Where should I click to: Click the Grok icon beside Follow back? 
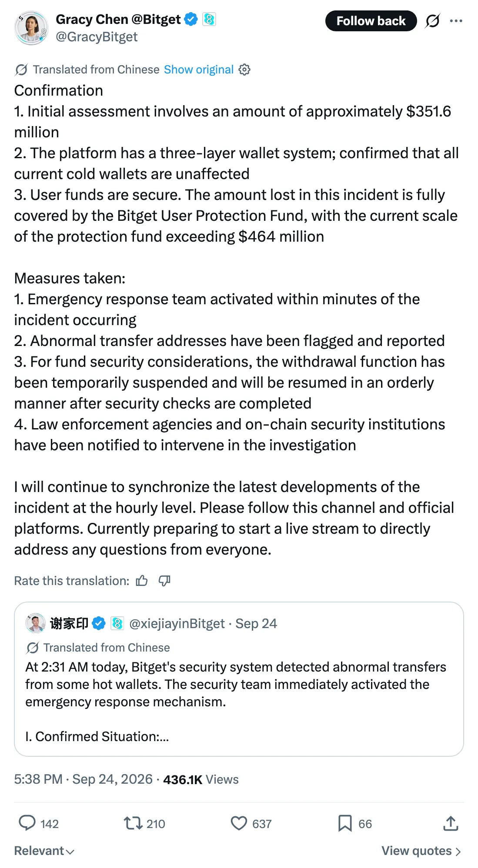(432, 21)
